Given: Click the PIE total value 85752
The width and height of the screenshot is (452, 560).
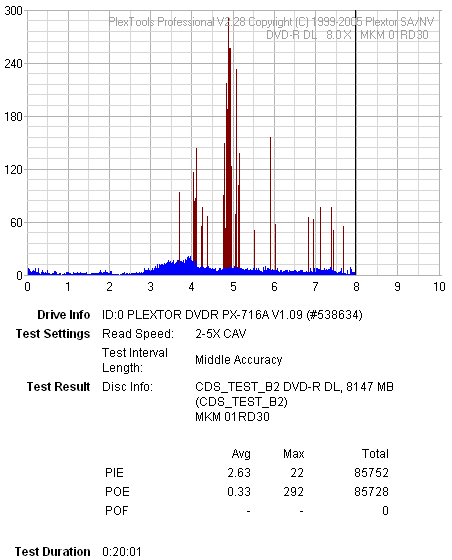Looking at the screenshot, I should (x=371, y=472).
